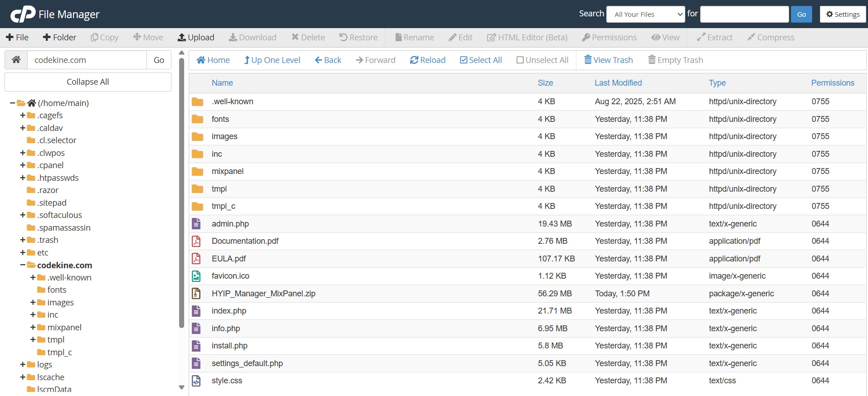
Task: Click the Extract toolbar button
Action: tap(715, 37)
